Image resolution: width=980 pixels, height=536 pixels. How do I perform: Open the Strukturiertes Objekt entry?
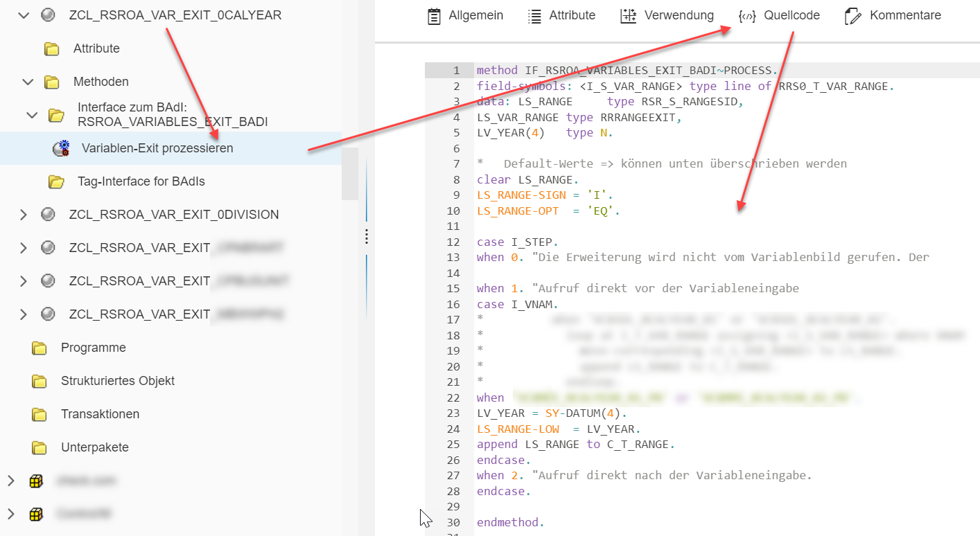click(x=117, y=381)
